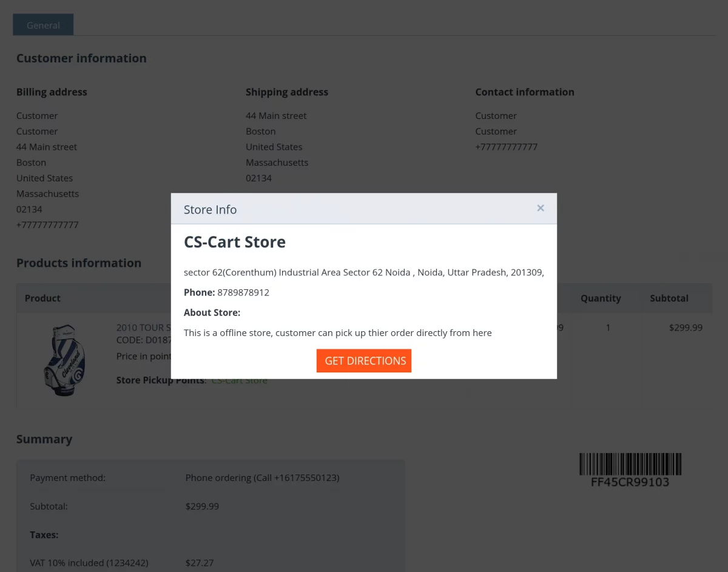This screenshot has height=572, width=728.
Task: Click the Store Info dialog title
Action: 210,209
